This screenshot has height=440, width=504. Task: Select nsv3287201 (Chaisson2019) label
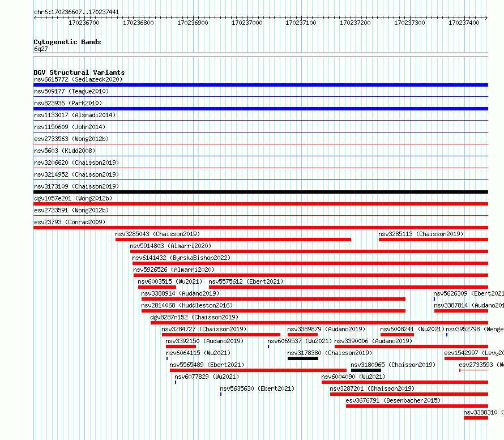pos(372,388)
